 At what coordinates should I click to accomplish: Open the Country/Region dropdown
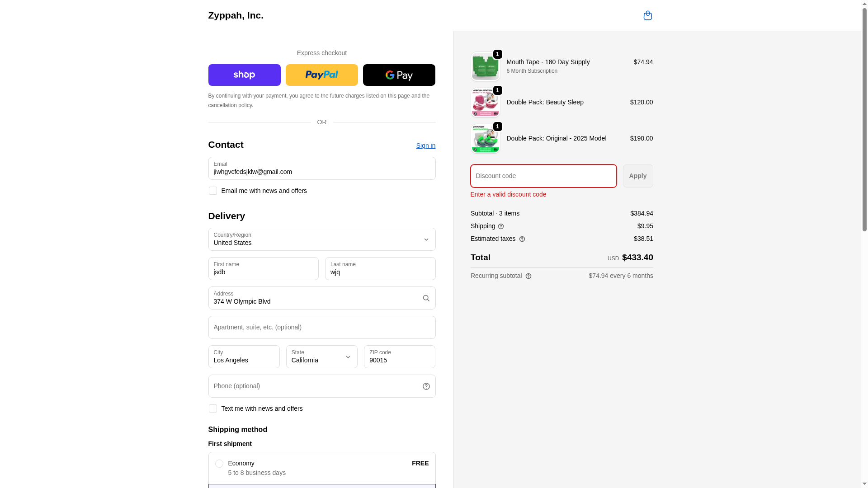[321, 239]
